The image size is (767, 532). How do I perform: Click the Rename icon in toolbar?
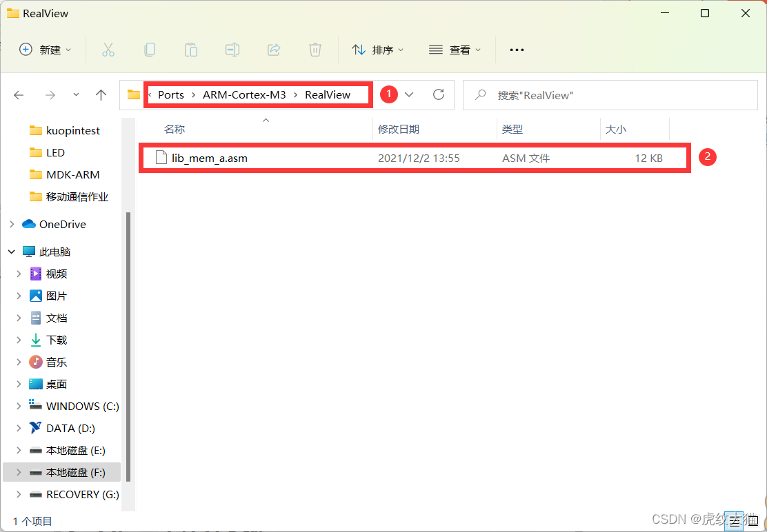point(232,50)
